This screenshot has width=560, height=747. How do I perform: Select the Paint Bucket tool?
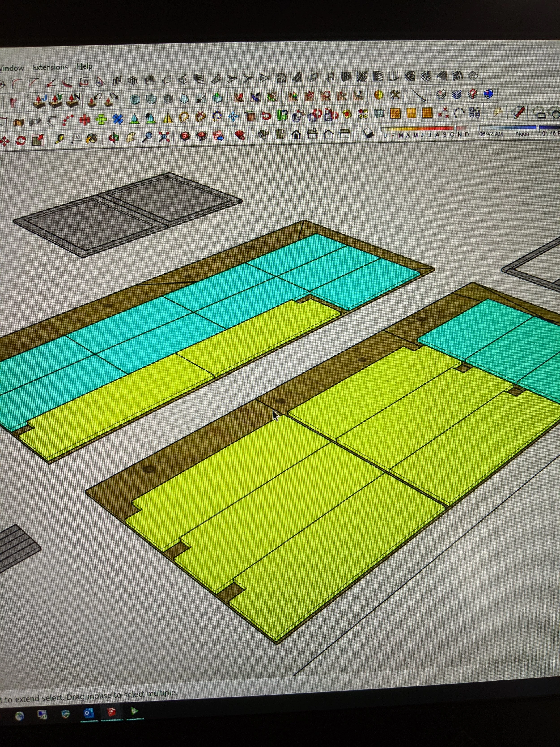coord(91,139)
